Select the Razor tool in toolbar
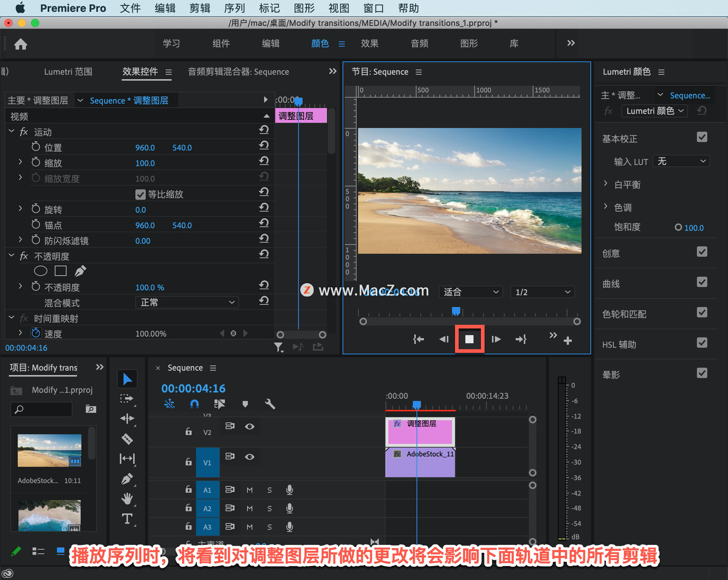This screenshot has width=728, height=580. [x=127, y=439]
